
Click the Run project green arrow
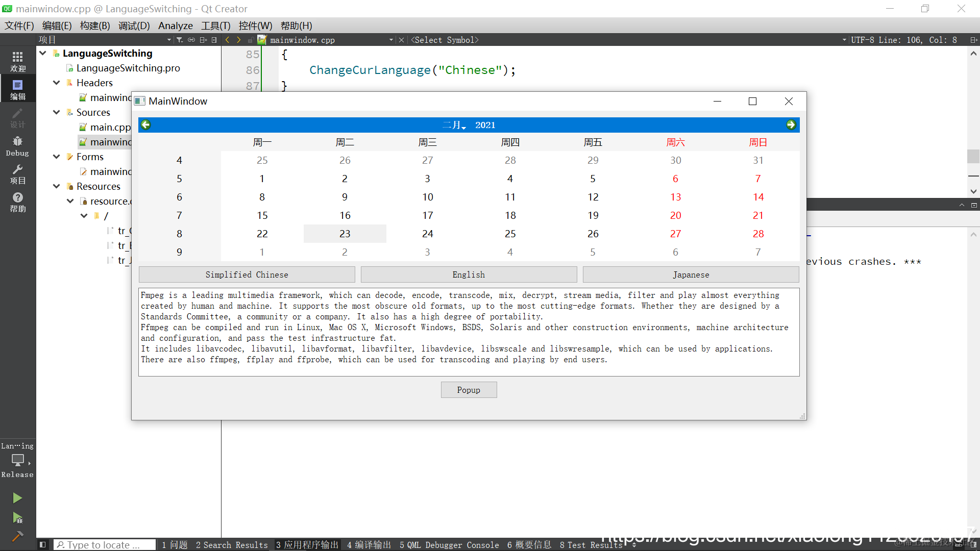click(17, 498)
